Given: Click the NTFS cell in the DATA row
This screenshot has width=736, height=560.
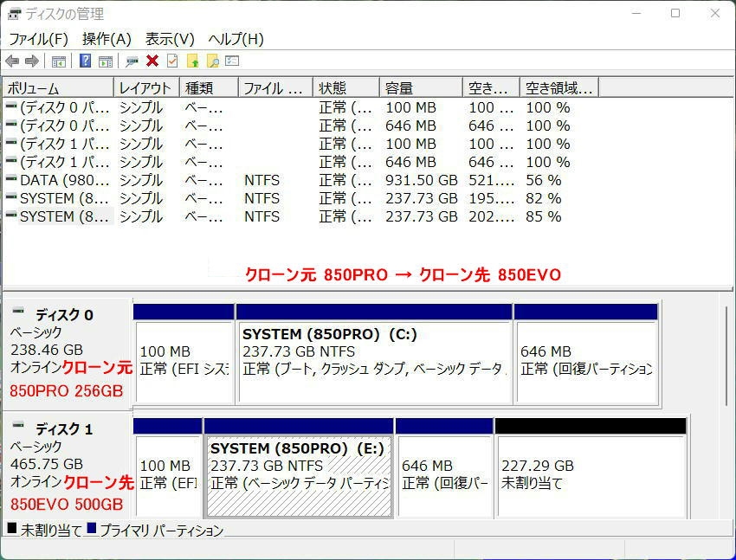Looking at the screenshot, I should point(261,181).
